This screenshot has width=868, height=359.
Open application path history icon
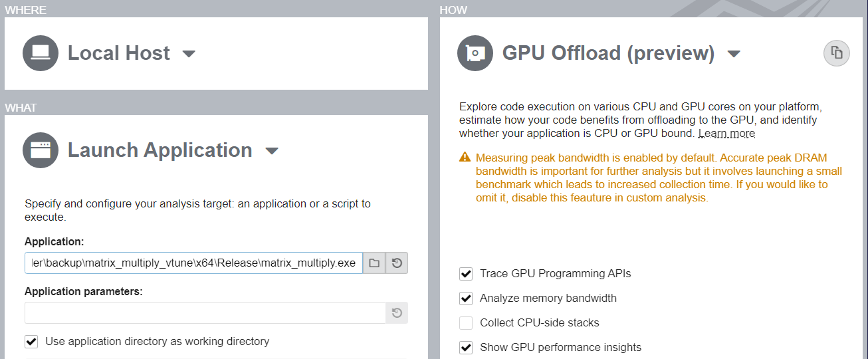(x=397, y=263)
